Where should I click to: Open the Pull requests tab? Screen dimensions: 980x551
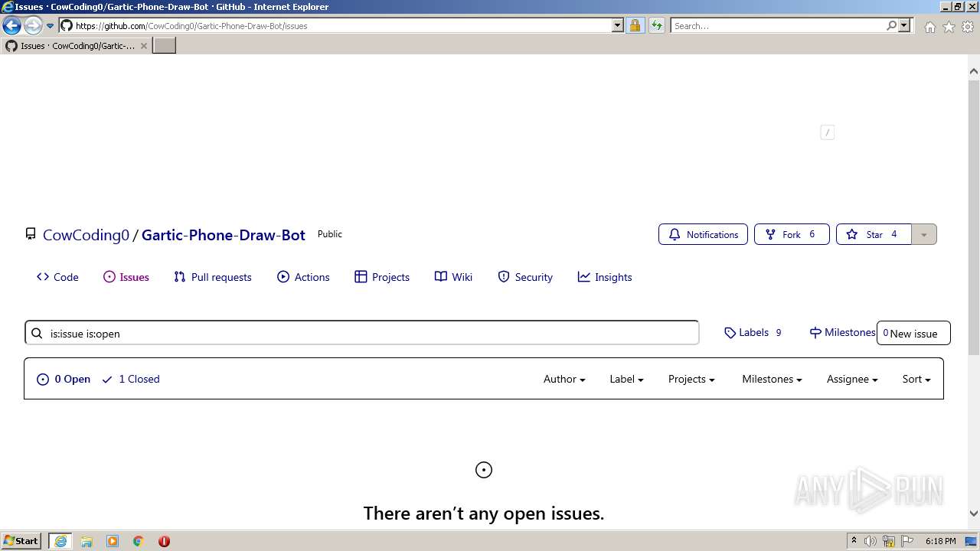pyautogui.click(x=213, y=277)
